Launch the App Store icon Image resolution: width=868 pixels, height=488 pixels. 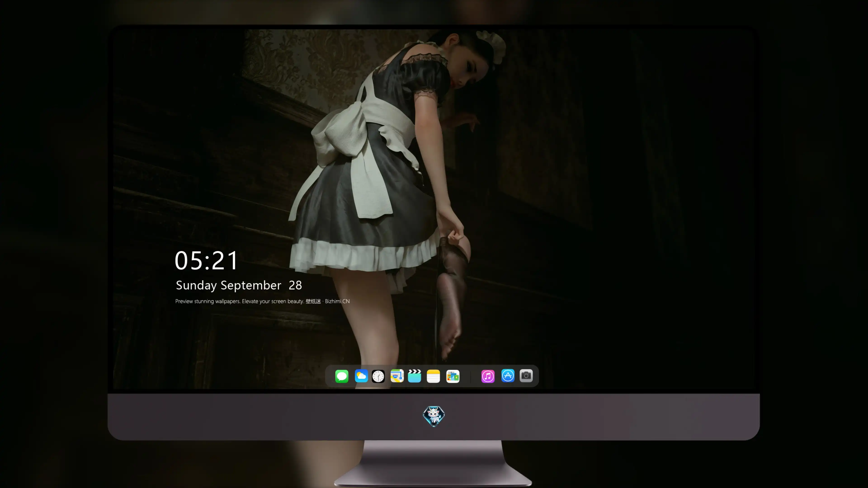tap(508, 375)
